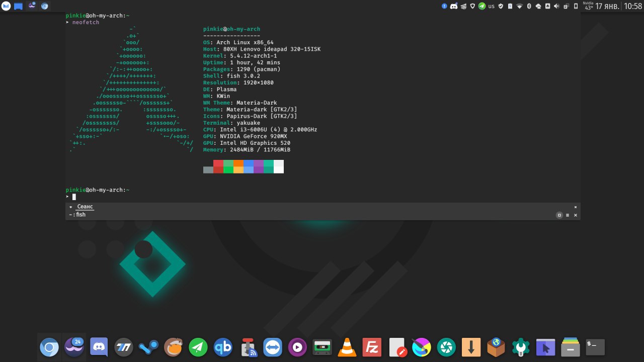Image resolution: width=644 pixels, height=362 pixels.
Task: Open the KDE Connect phone tray icon
Action: (576, 6)
